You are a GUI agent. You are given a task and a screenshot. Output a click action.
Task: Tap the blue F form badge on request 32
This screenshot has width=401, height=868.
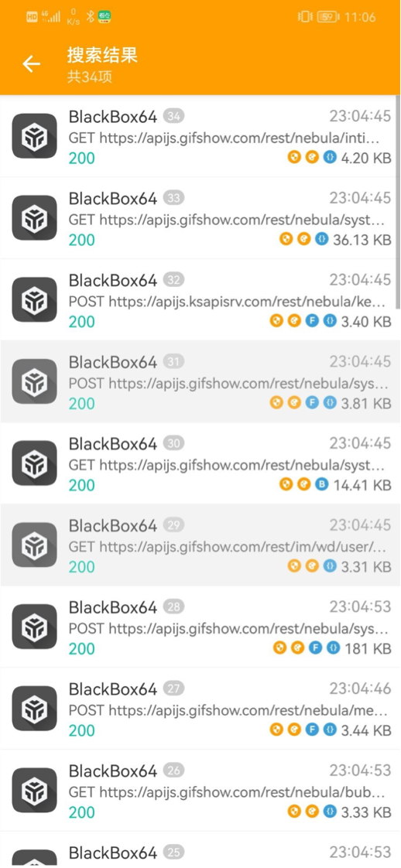coord(312,321)
